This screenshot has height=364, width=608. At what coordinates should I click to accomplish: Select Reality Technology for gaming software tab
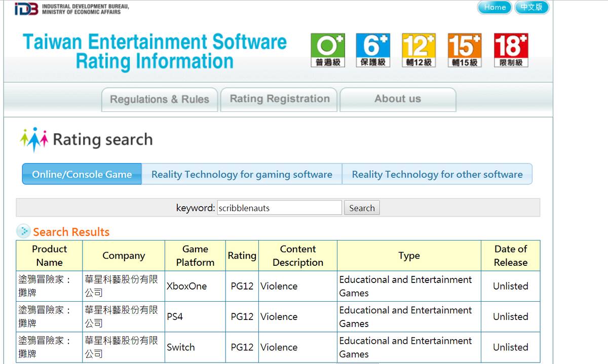coord(242,174)
